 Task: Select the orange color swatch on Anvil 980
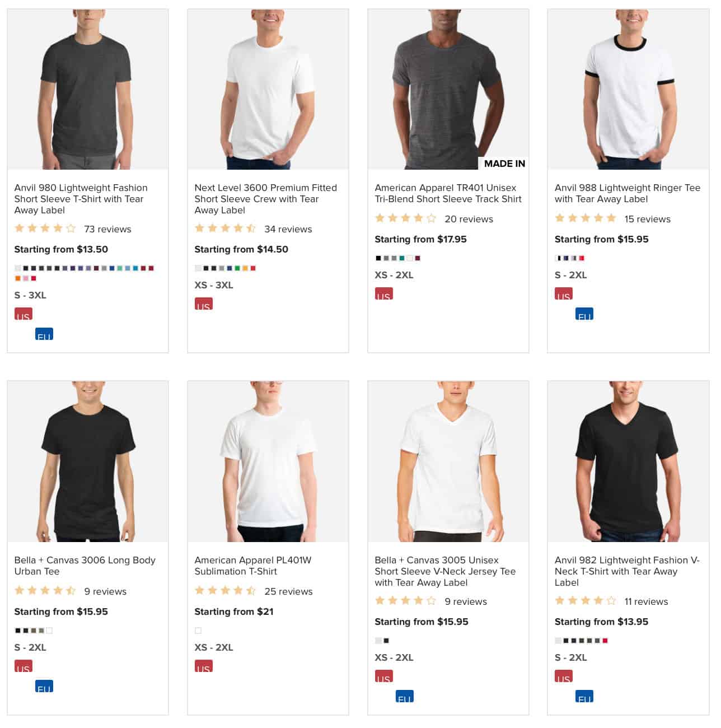[x=17, y=278]
